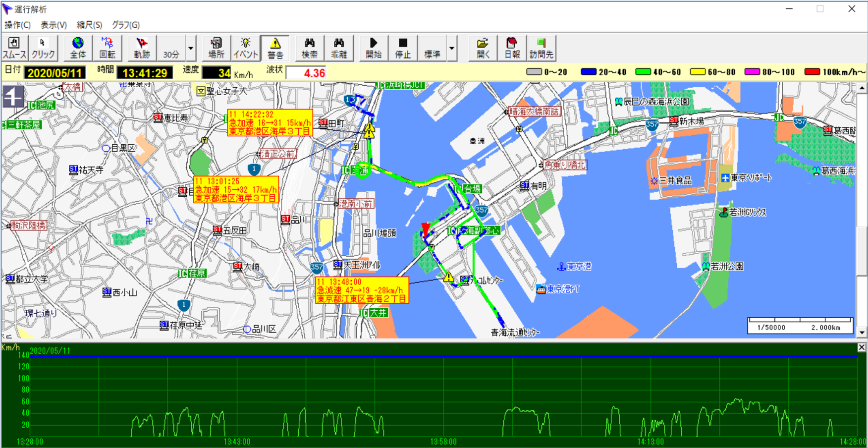Click the 回転 map rotation icon
Viewport: 868px width, 448px height.
[x=107, y=48]
